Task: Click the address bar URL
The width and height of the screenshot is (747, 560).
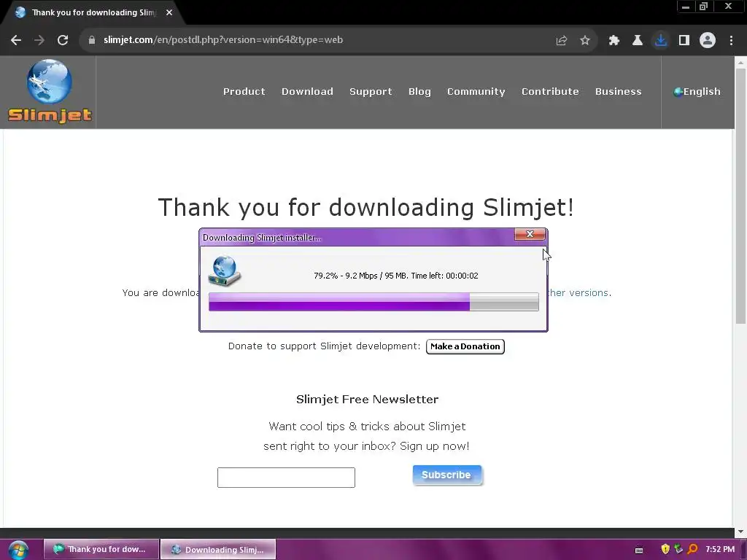Action: 223,40
